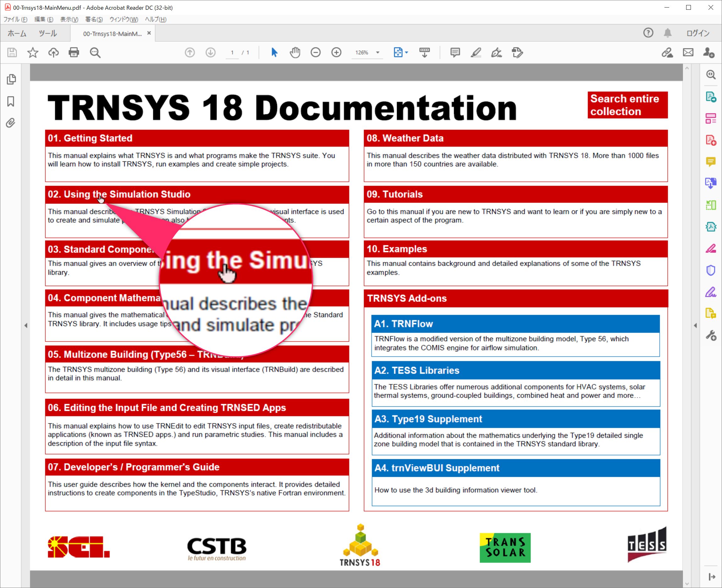722x588 pixels.
Task: Open the 09. Tutorials manual
Action: coord(515,194)
